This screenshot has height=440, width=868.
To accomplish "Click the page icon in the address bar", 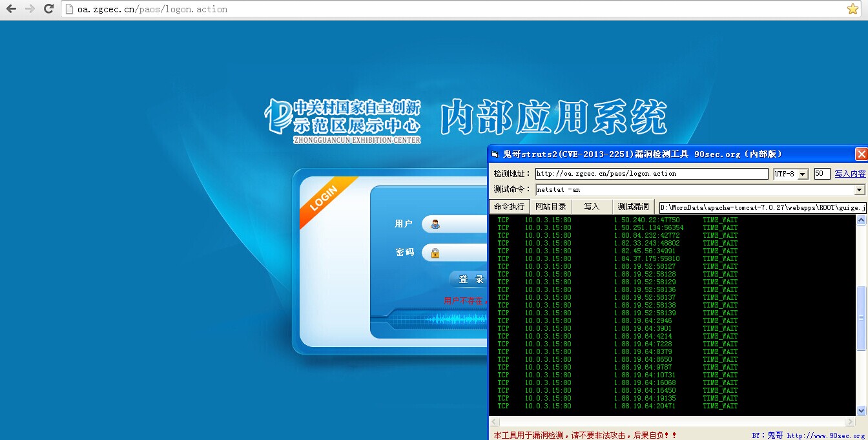I will click(x=70, y=9).
